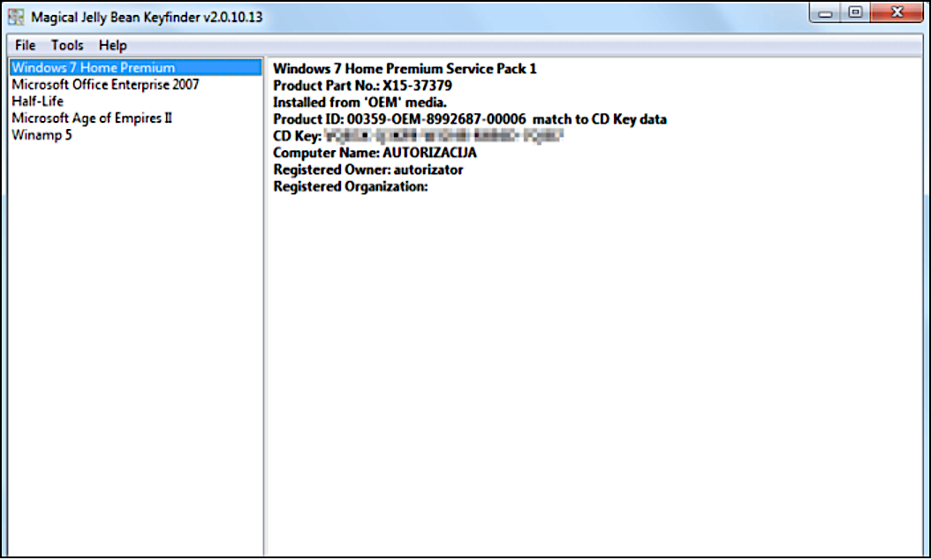Viewport: 931px width, 560px height.
Task: Select Windows 7 Home Premium in product list
Action: click(x=94, y=68)
